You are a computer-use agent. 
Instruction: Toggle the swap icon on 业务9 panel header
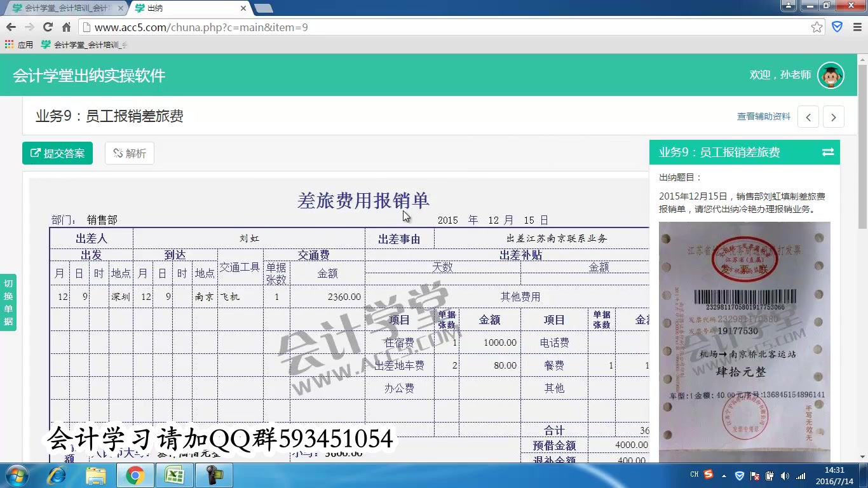click(x=828, y=152)
